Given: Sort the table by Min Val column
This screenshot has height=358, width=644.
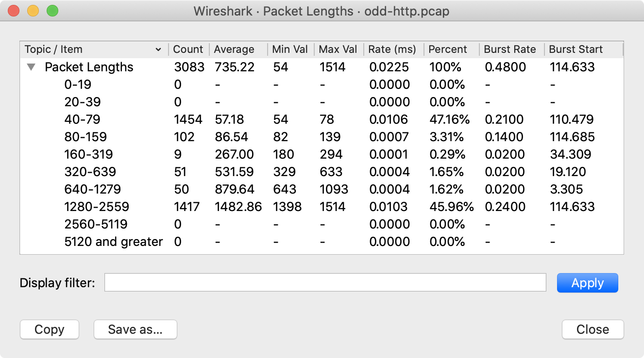Looking at the screenshot, I should pyautogui.click(x=290, y=49).
